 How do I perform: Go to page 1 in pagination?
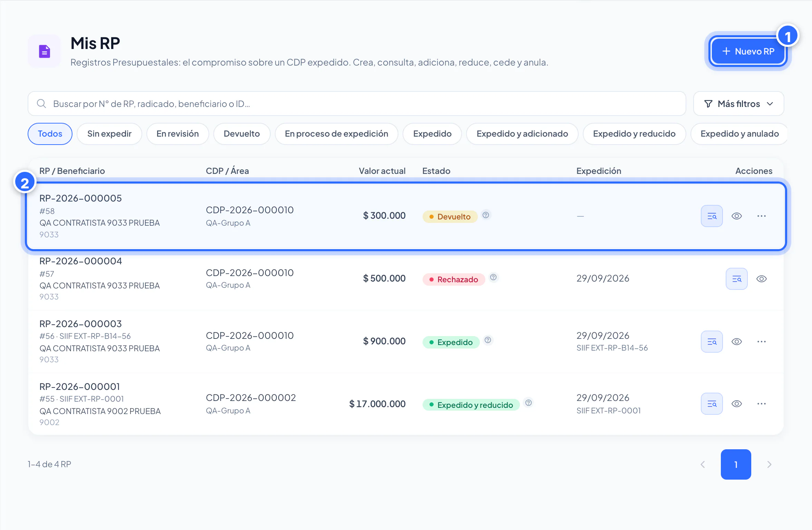point(736,464)
